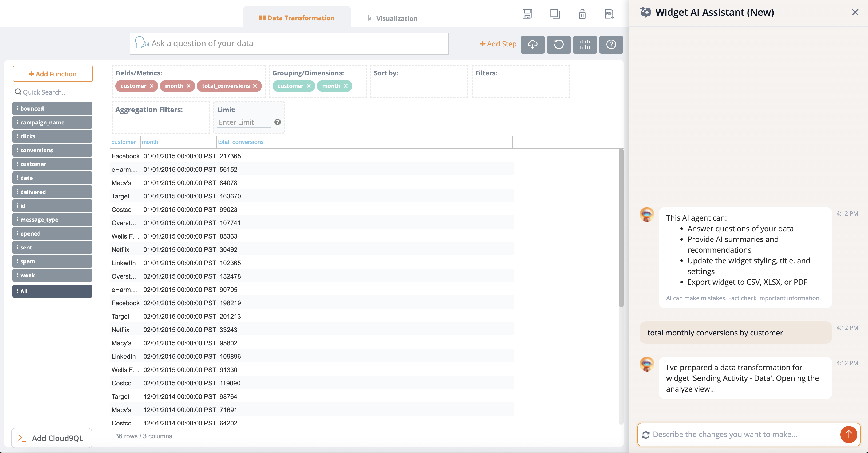Click the Enter Limit input field
The height and width of the screenshot is (453, 868).
244,122
